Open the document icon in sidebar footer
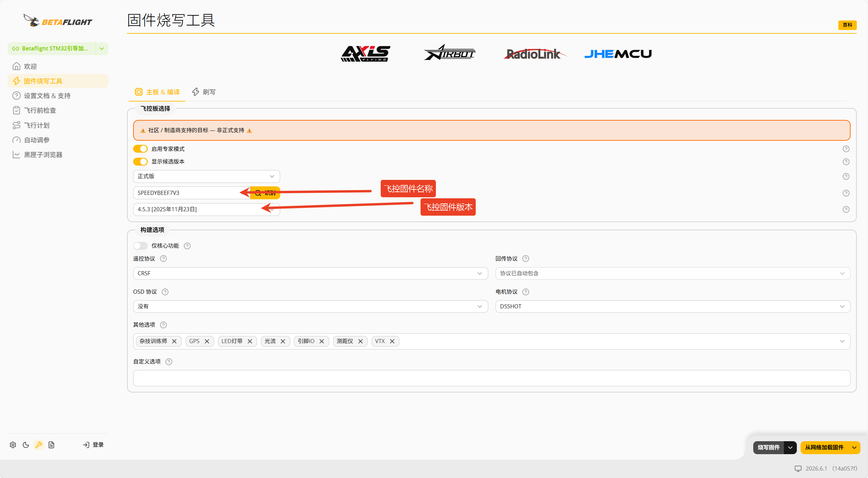868x478 pixels. click(51, 445)
